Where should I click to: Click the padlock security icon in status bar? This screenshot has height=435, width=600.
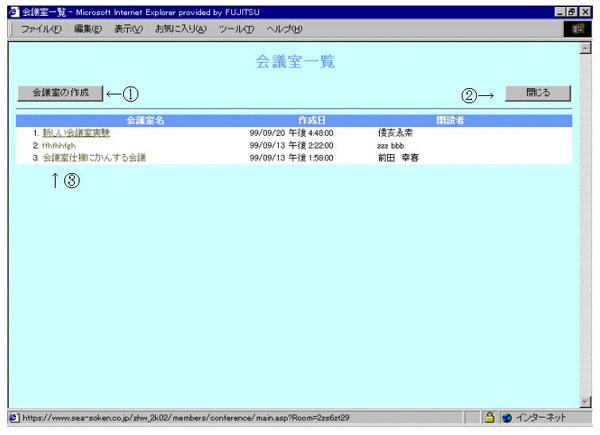tap(490, 416)
